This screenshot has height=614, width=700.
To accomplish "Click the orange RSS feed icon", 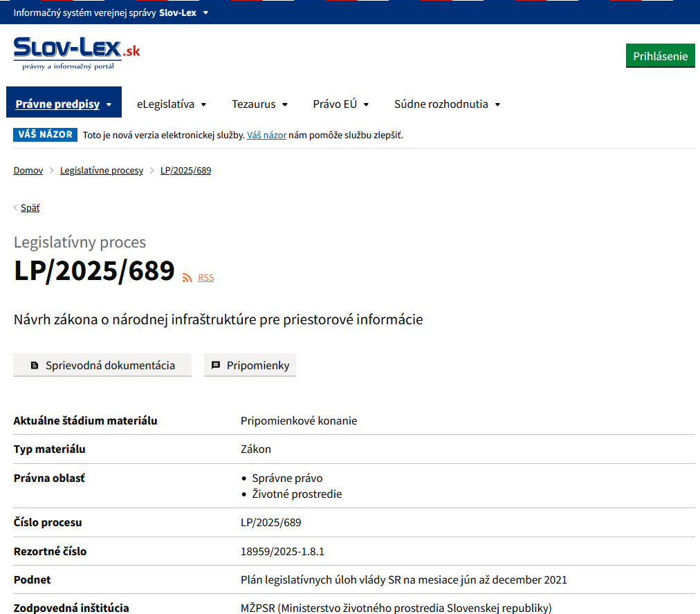I will click(187, 278).
